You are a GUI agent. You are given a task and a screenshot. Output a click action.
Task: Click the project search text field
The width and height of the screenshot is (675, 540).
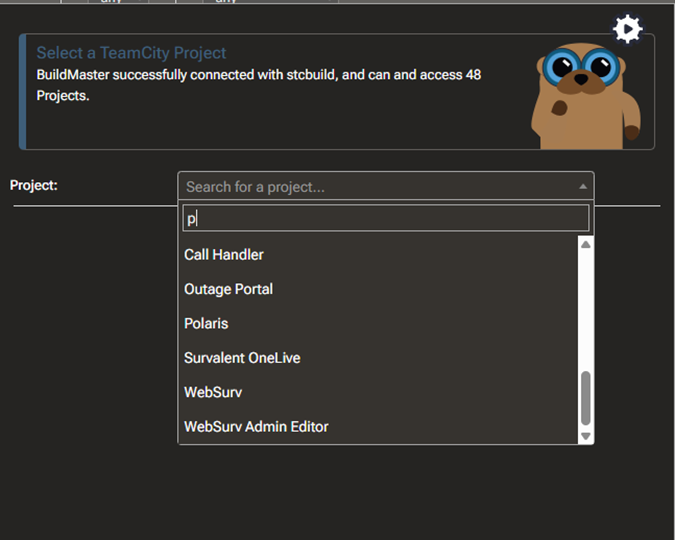tap(385, 218)
